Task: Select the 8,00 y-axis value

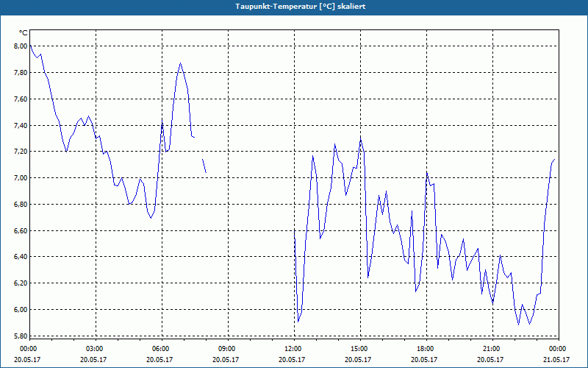Action: [x=21, y=46]
